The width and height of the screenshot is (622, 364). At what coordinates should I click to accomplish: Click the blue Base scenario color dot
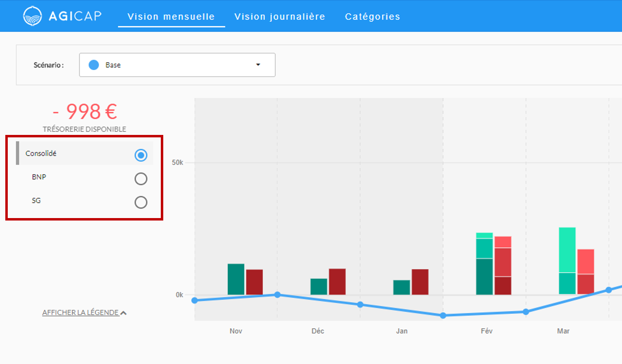pos(94,65)
